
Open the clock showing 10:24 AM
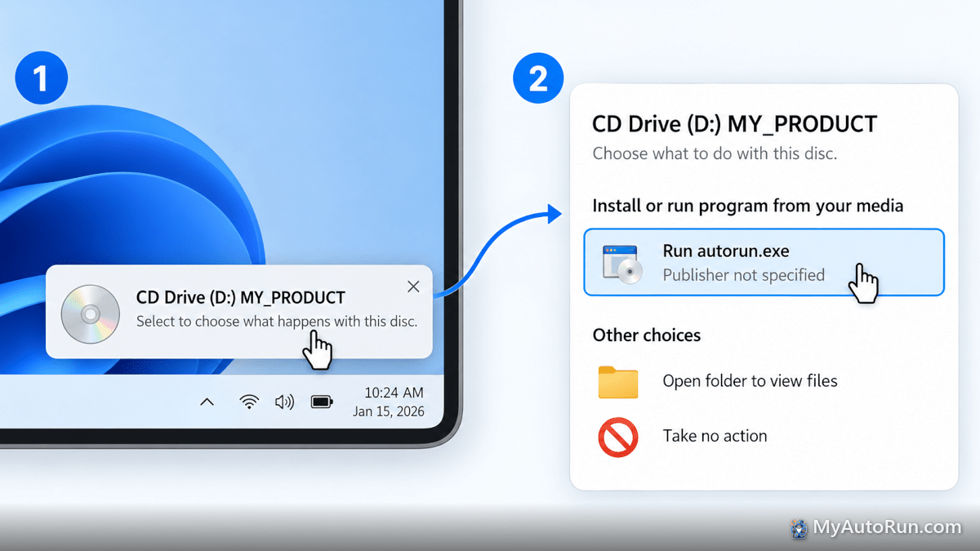(x=394, y=393)
